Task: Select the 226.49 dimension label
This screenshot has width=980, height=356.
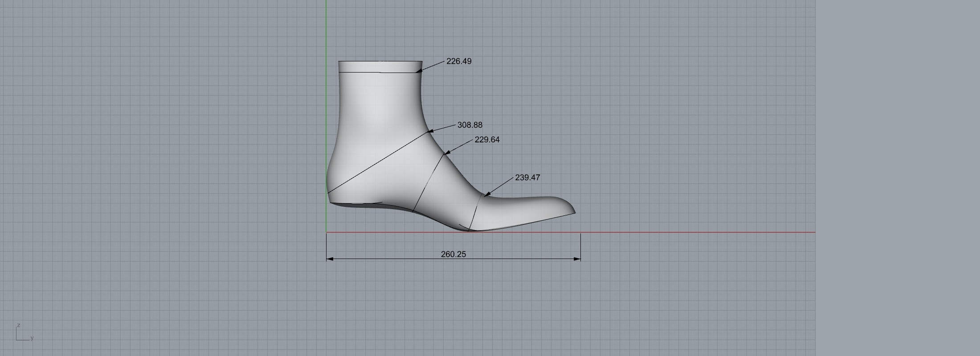Action: pos(458,61)
